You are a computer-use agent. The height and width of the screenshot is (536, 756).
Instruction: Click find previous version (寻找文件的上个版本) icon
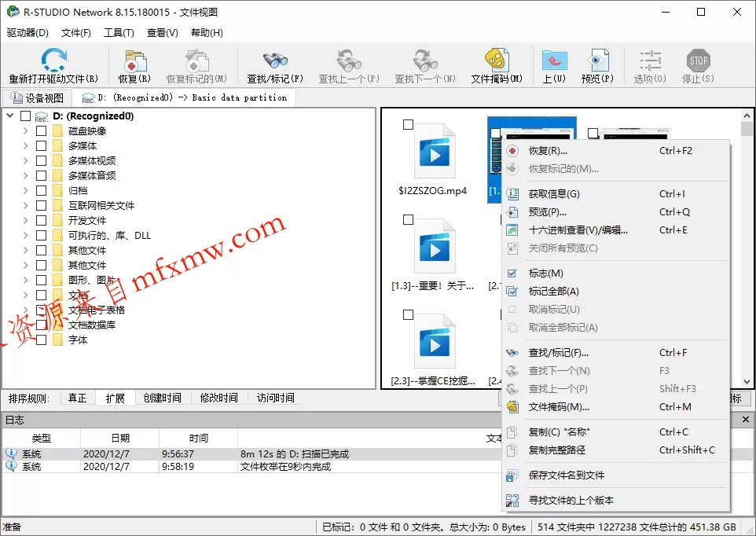click(x=512, y=501)
